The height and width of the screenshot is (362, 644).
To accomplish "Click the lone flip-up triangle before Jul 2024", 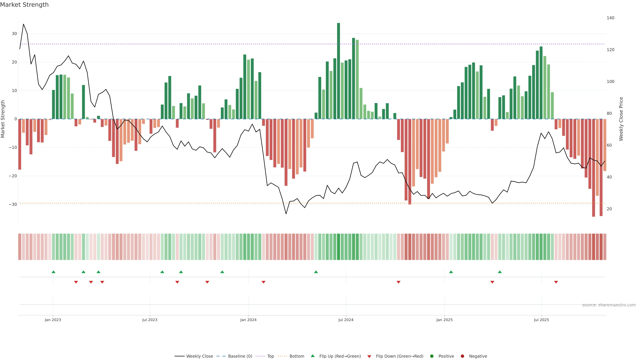I will pyautogui.click(x=316, y=272).
